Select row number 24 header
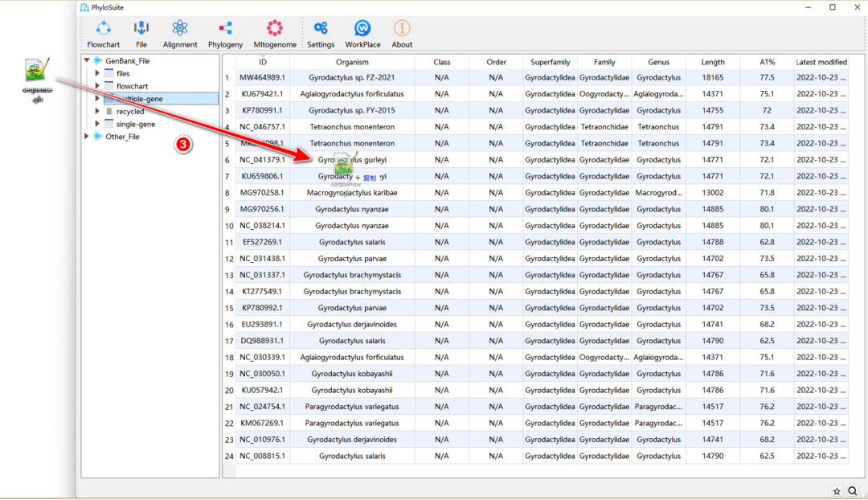This screenshot has width=868, height=500. tap(229, 457)
